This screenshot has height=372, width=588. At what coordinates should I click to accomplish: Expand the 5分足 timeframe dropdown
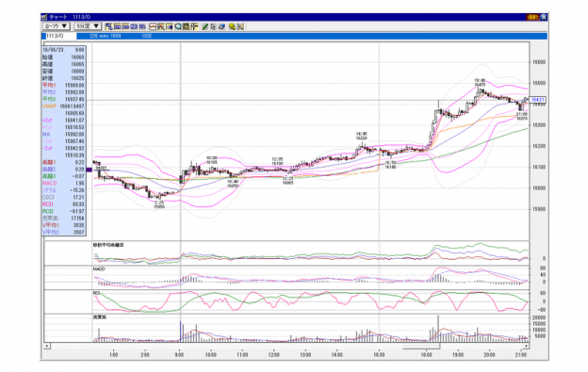tap(88, 26)
